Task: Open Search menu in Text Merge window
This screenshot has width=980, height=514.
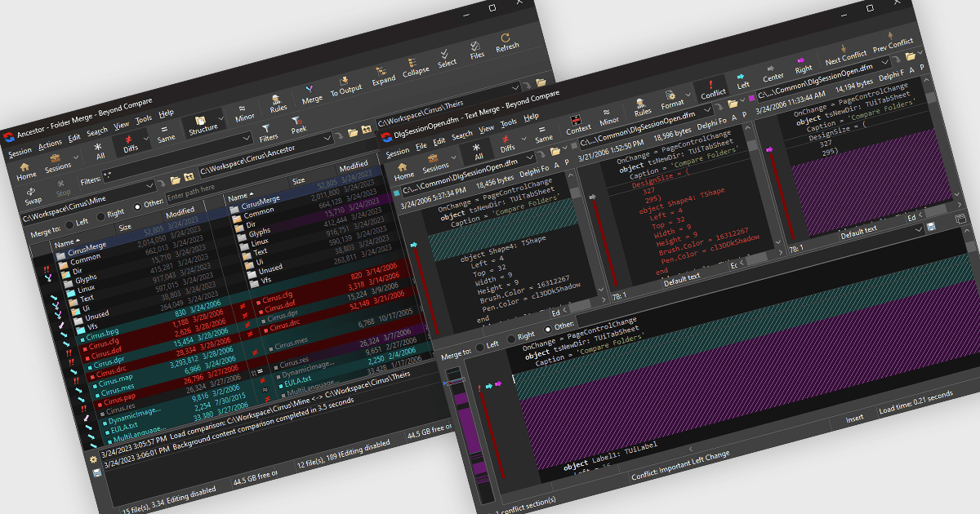Action: point(462,135)
